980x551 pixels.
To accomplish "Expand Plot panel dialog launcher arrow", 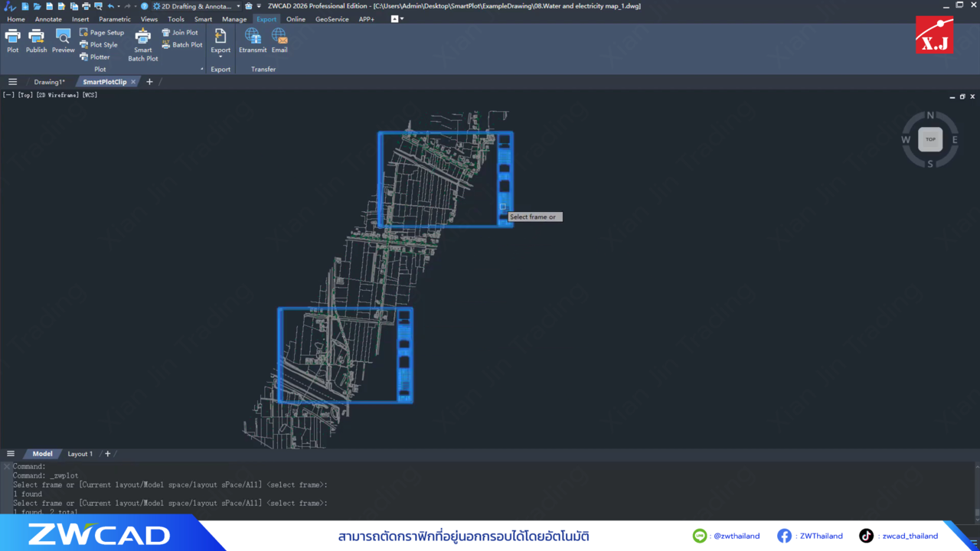I will point(202,70).
